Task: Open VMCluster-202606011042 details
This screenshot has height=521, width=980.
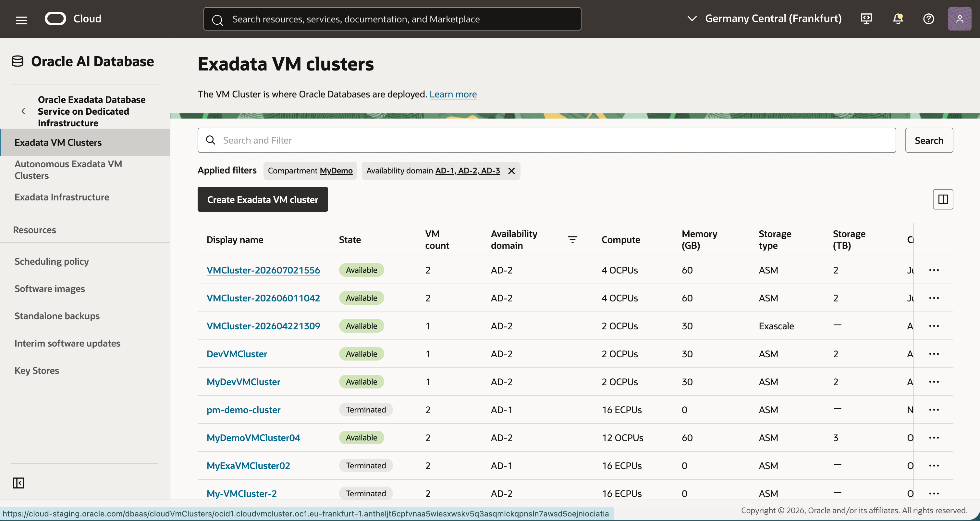Action: click(263, 298)
